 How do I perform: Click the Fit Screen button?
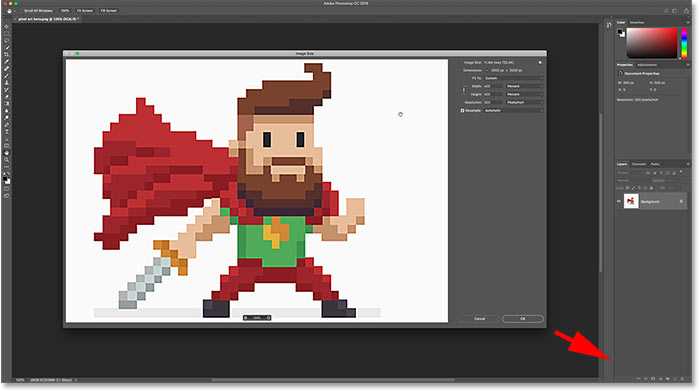coord(85,11)
